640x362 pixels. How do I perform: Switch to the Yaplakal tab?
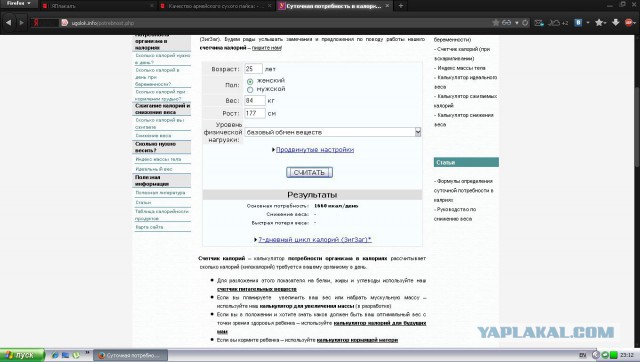(x=98, y=6)
